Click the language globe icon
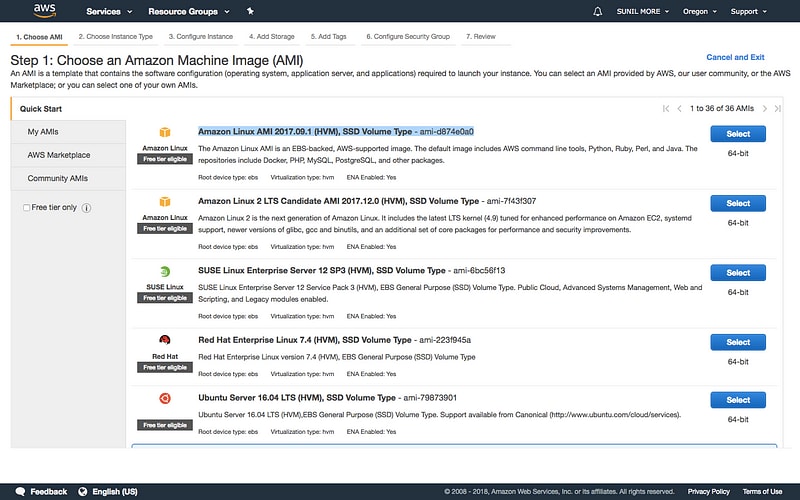Screen dimensions: 800x500 point(83,491)
